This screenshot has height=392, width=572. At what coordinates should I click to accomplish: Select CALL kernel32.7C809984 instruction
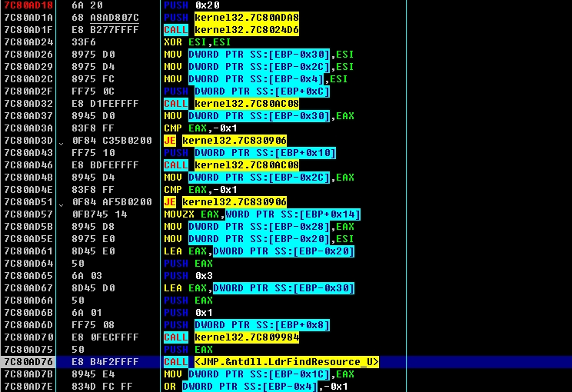click(231, 337)
